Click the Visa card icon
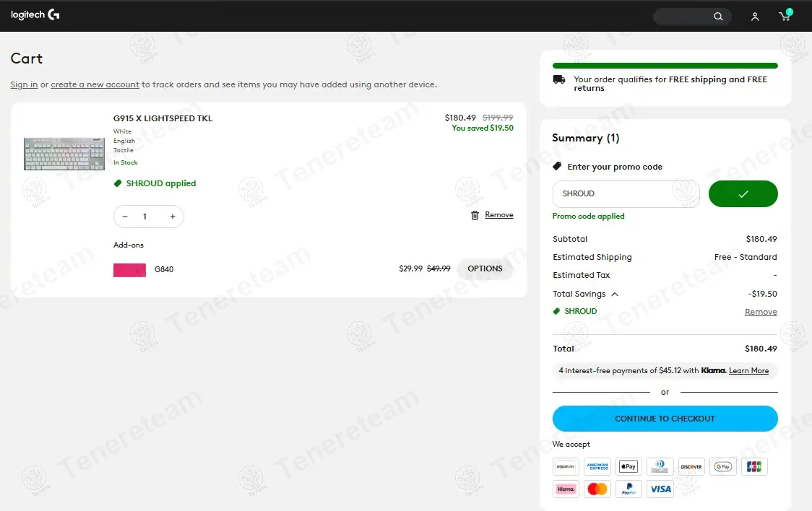The image size is (812, 511). click(x=660, y=489)
